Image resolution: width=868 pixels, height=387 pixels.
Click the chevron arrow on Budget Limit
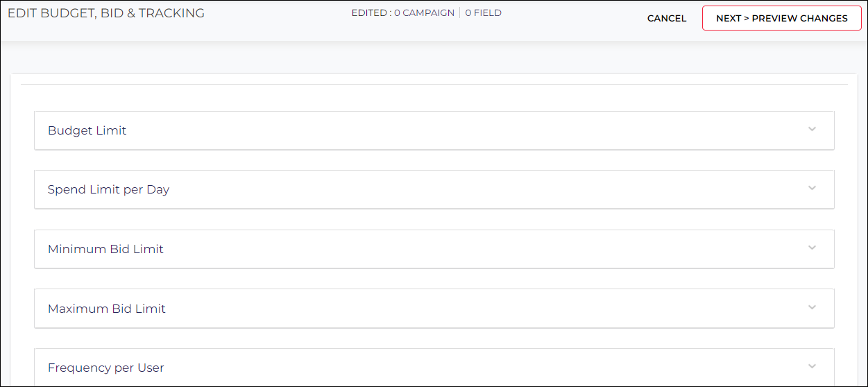click(812, 130)
